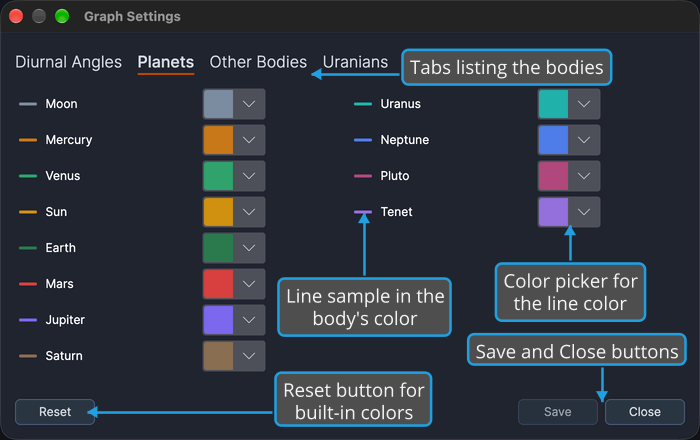Select the Planets tab
This screenshot has width=700, height=440.
pyautogui.click(x=166, y=62)
